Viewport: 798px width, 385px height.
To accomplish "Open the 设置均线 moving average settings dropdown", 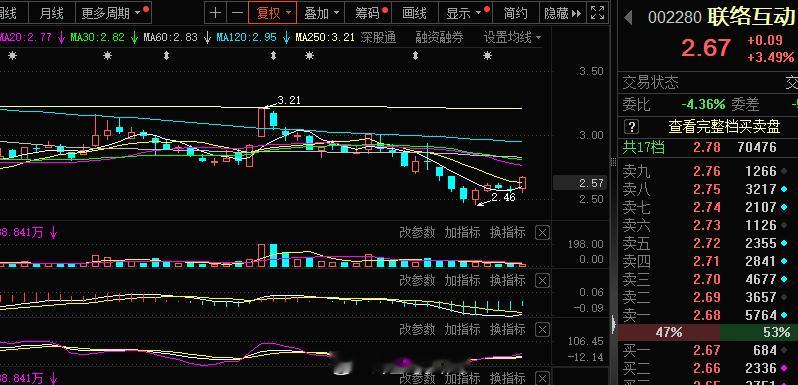I will [x=512, y=37].
